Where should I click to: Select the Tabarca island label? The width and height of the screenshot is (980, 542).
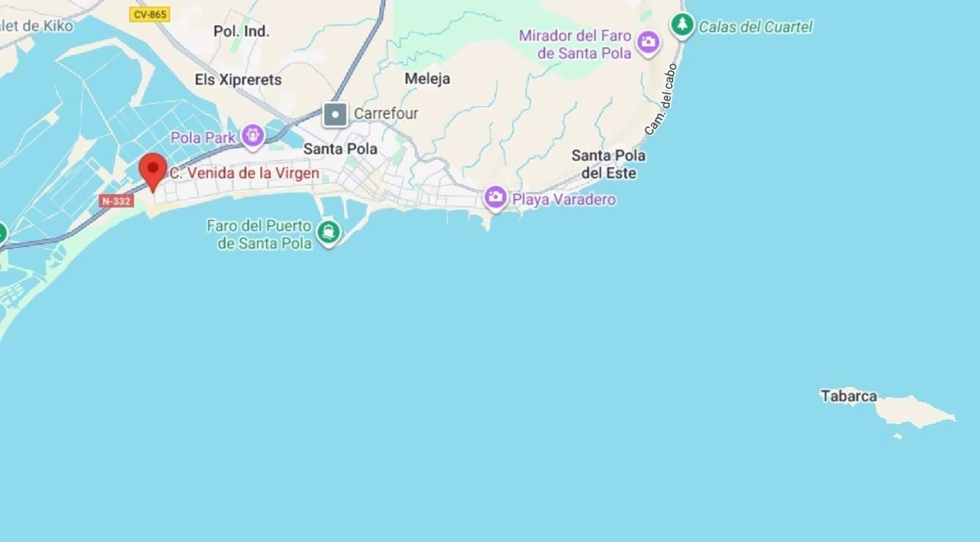click(849, 396)
